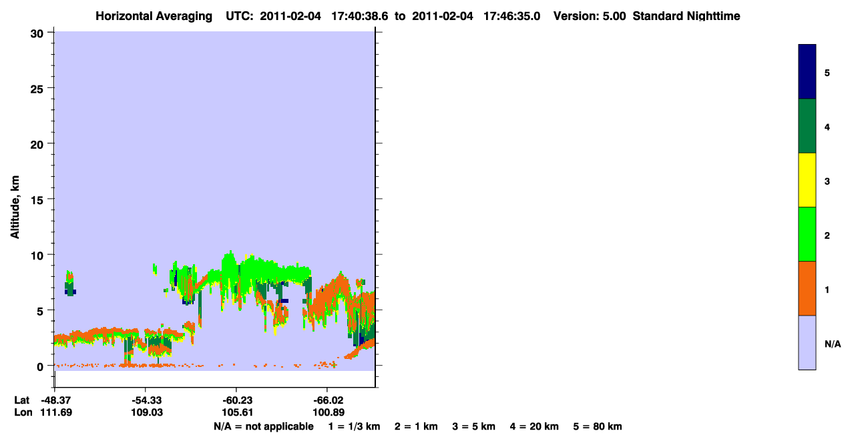This screenshot has width=868, height=445.
Task: Click the y-axis tick label 10
Action: point(39,255)
